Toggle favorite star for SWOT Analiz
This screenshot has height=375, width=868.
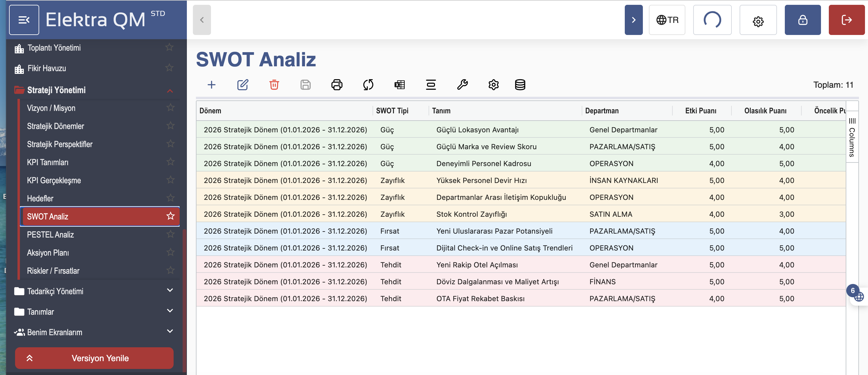tap(171, 216)
